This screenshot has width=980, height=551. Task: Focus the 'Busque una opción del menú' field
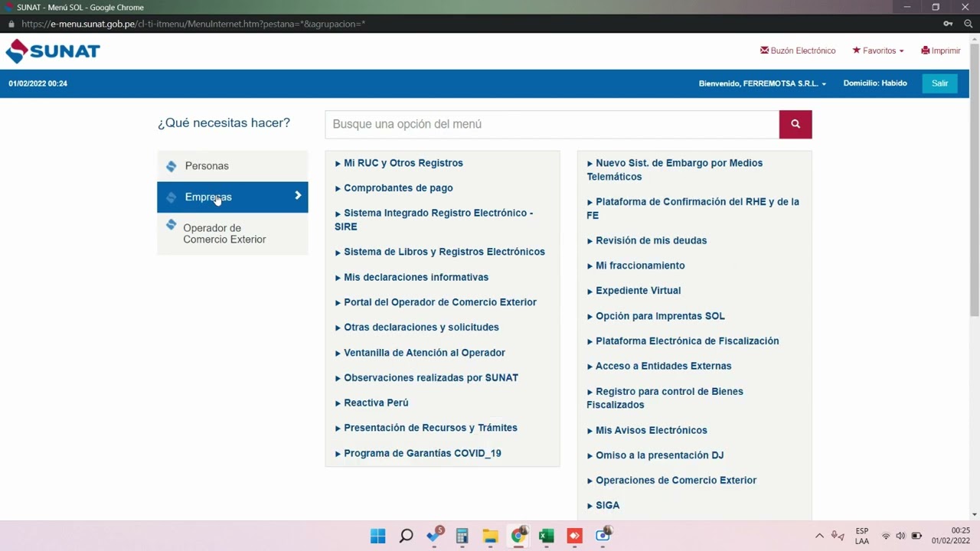[552, 124]
